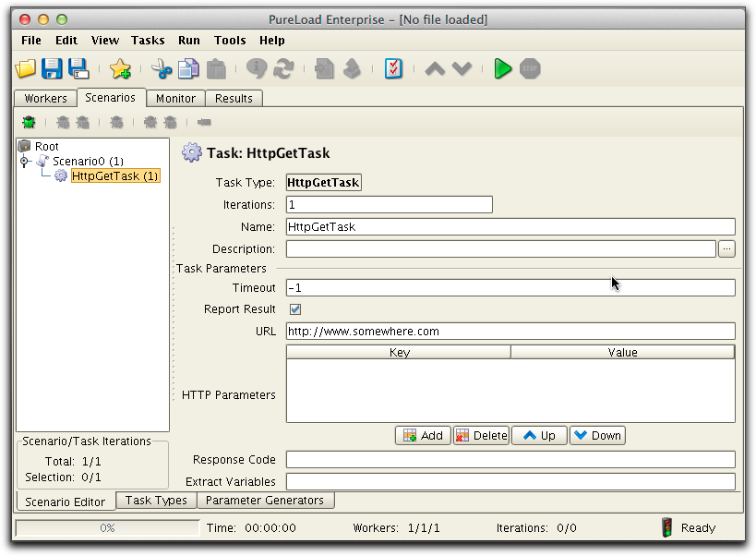Cut selection with the scissors icon
Image resolution: width=756 pixels, height=556 pixels.
[x=161, y=68]
